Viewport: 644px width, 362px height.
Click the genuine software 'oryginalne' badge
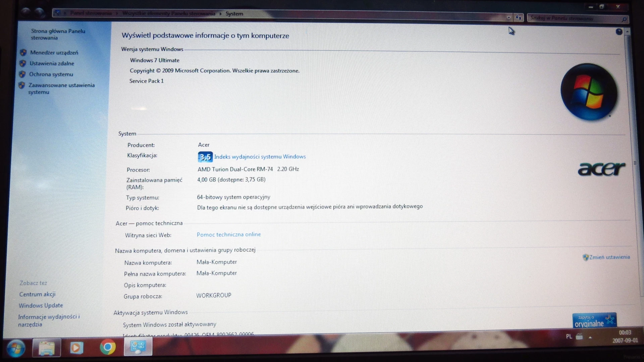point(594,321)
